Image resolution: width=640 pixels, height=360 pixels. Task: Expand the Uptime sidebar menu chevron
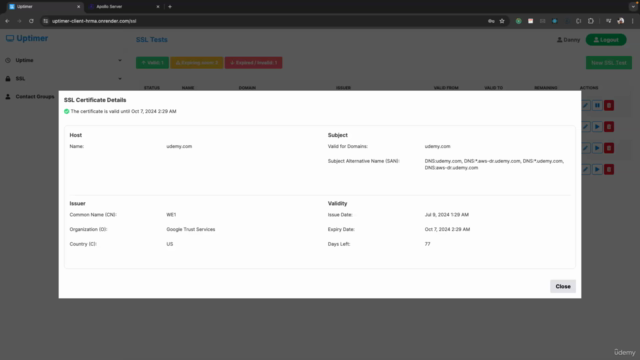click(x=120, y=60)
